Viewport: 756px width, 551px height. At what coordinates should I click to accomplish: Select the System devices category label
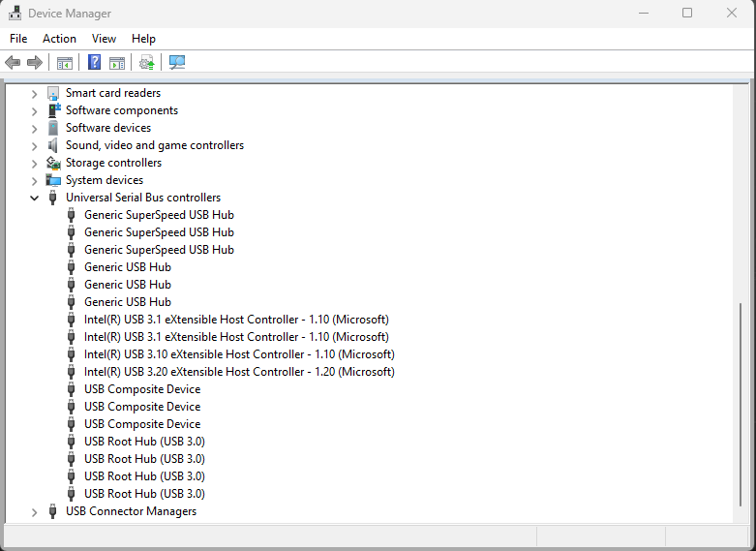click(x=105, y=180)
